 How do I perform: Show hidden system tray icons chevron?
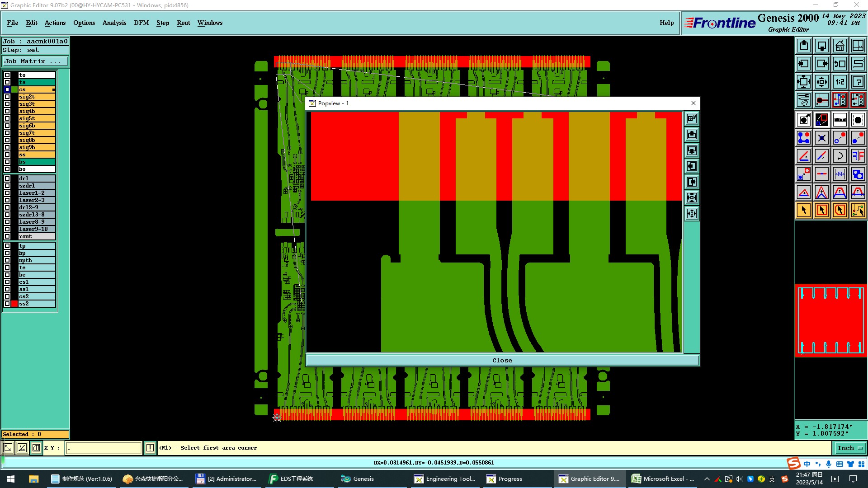(x=707, y=479)
